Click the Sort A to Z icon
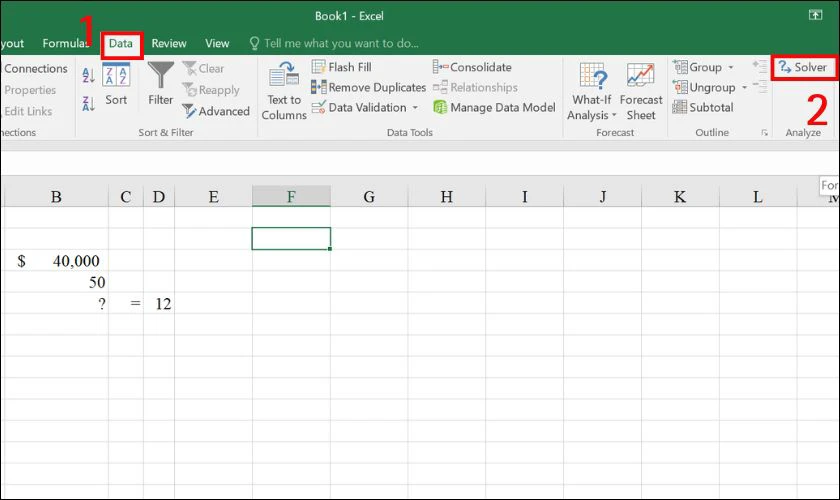 88,76
